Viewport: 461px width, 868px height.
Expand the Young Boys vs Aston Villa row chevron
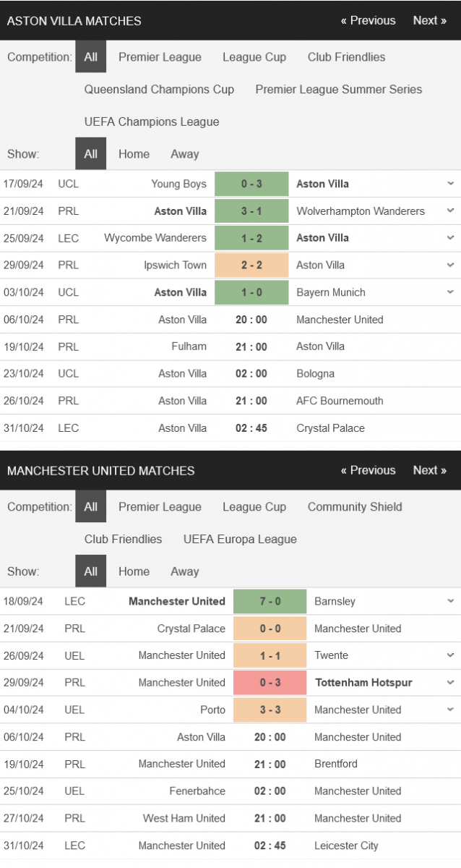(450, 184)
